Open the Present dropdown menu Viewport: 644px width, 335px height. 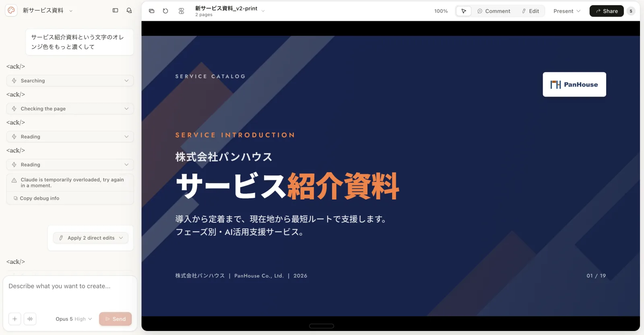tap(567, 11)
